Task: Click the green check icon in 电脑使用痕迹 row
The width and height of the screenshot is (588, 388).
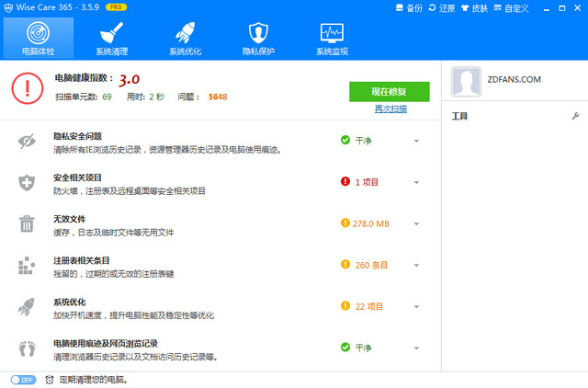Action: [x=345, y=348]
